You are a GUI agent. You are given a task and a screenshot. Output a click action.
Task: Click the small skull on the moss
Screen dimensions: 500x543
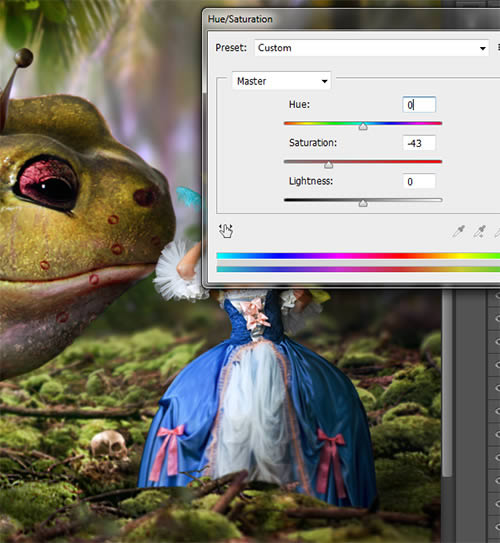(x=109, y=444)
